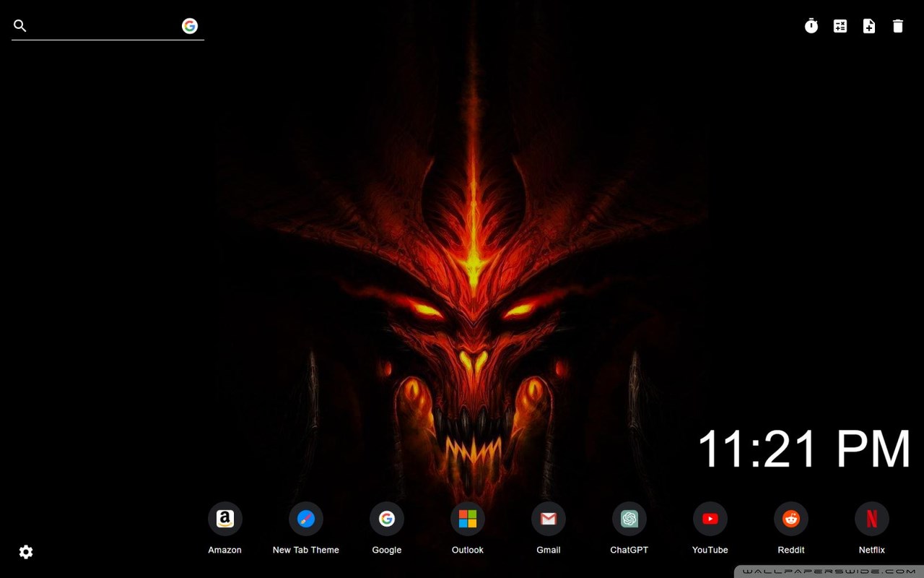
Task: Open the Gmail shortcut
Action: [549, 519]
